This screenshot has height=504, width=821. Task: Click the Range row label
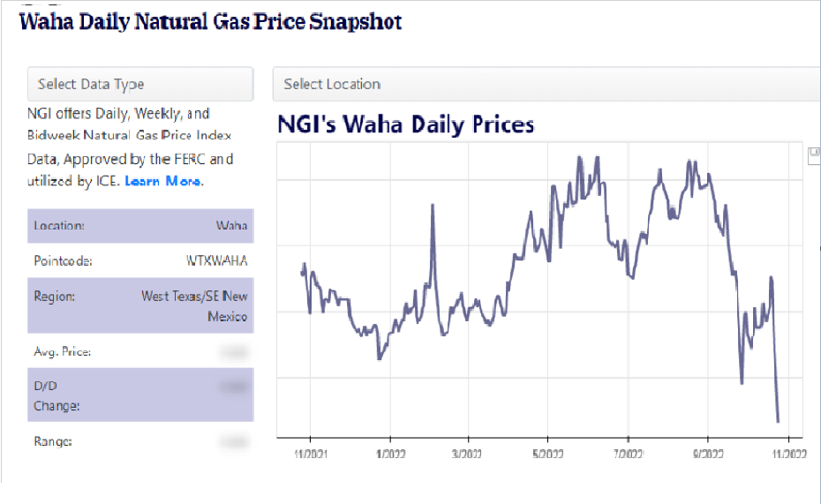[x=53, y=441]
